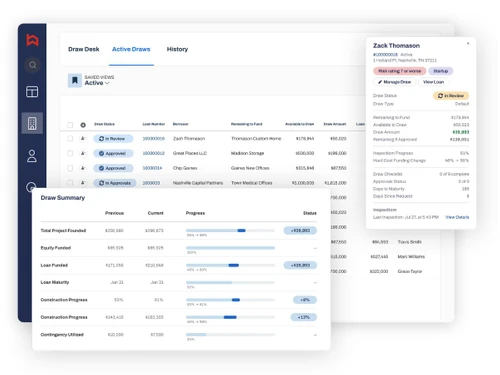Click the +13% status pill
The image size is (500, 375).
pyautogui.click(x=303, y=317)
